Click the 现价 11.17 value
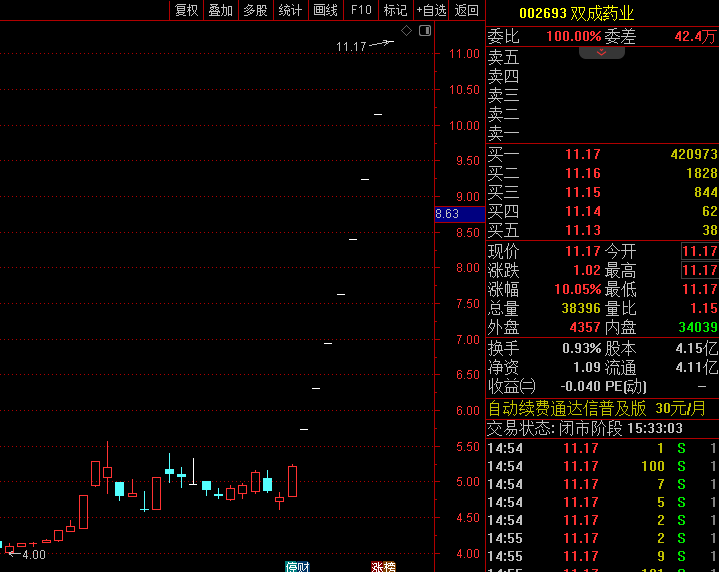Screen dimensions: 719x572 [582, 251]
